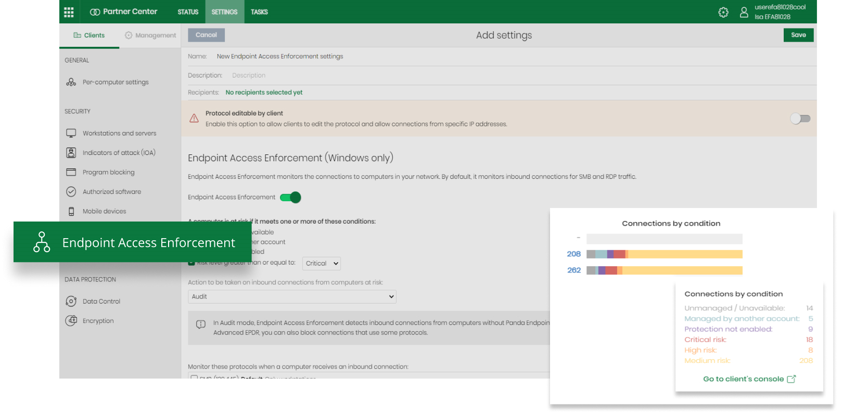Image resolution: width=868 pixels, height=416 pixels.
Task: Open Authorized software checkmark icon
Action: tap(71, 192)
